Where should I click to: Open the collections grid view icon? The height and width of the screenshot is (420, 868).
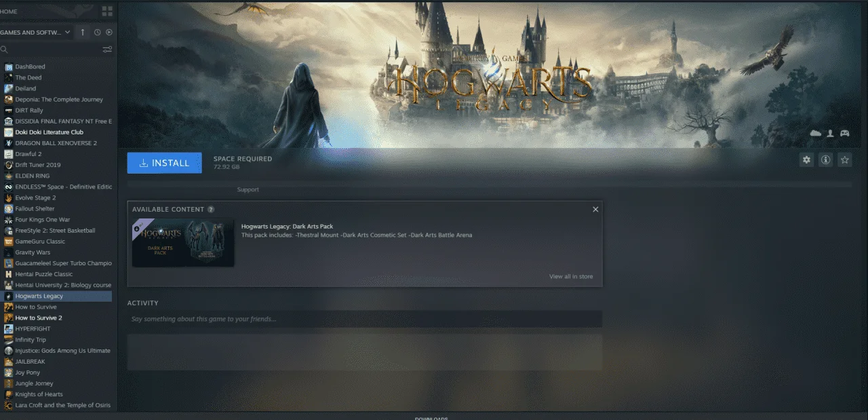tap(107, 12)
